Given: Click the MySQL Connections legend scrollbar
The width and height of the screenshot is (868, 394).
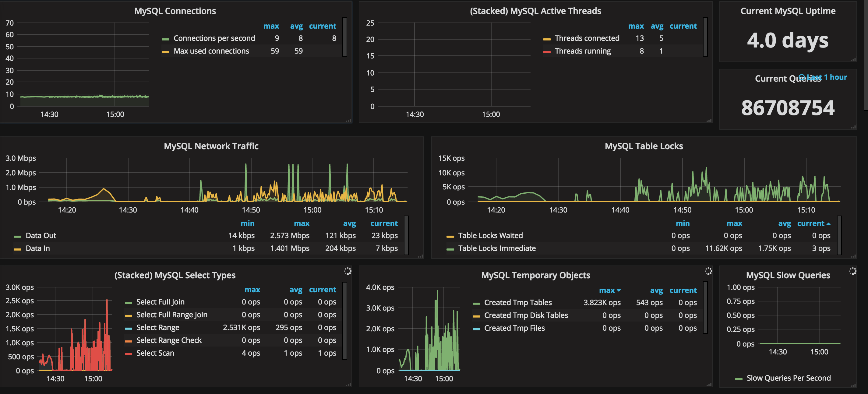Looking at the screenshot, I should click(345, 37).
